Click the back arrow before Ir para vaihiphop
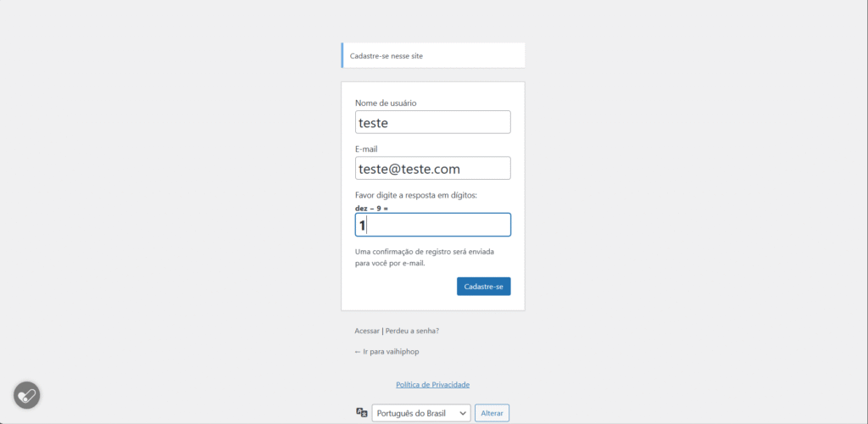868x424 pixels. [x=358, y=351]
